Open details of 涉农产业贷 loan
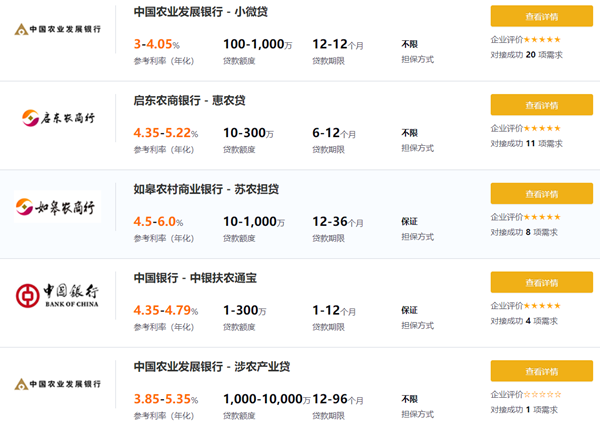 (542, 370)
